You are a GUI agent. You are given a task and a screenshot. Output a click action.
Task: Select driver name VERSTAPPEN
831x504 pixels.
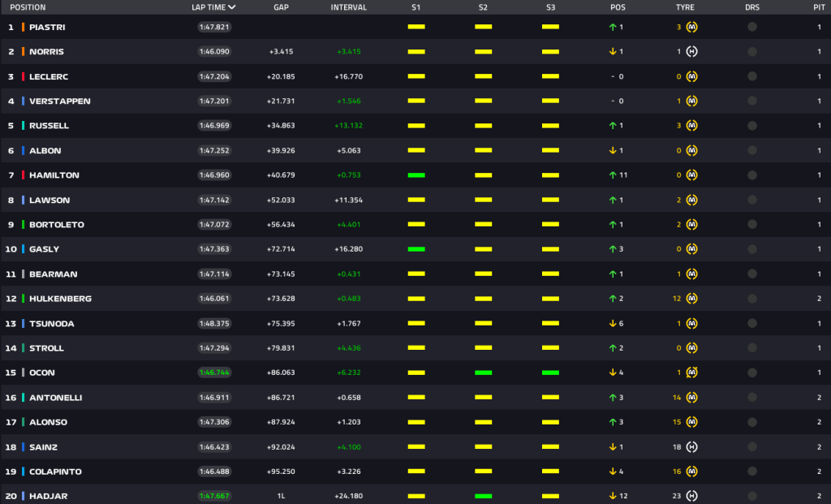60,101
